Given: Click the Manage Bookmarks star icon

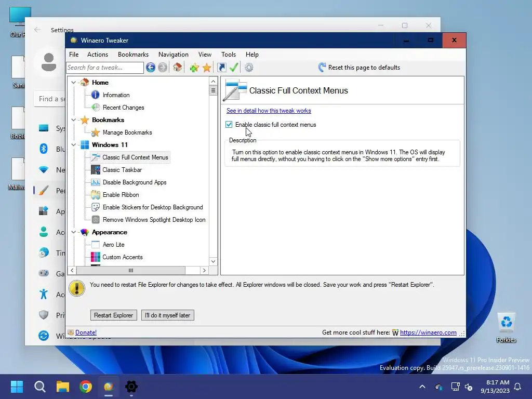Looking at the screenshot, I should 96,132.
